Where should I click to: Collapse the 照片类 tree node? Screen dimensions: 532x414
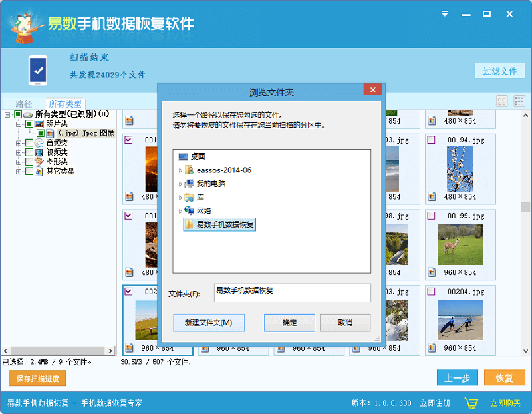click(19, 124)
